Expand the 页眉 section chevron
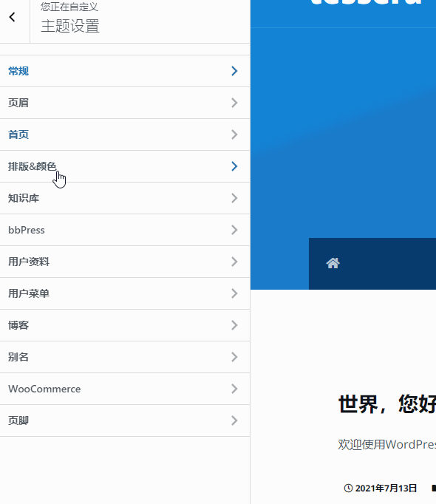This screenshot has height=504, width=436. pyautogui.click(x=234, y=103)
